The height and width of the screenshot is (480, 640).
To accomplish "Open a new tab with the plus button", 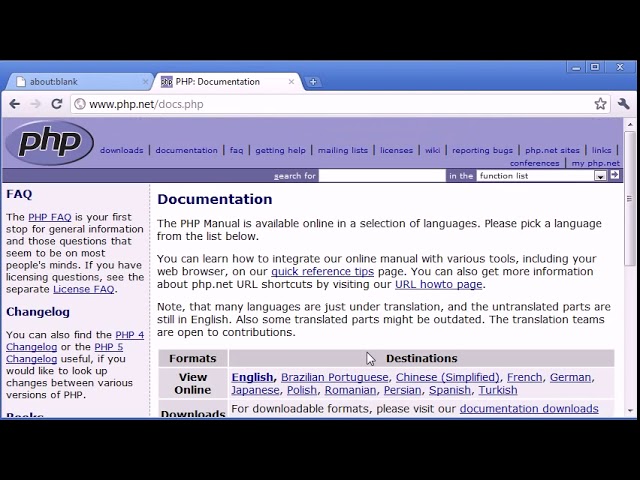I will 313,82.
